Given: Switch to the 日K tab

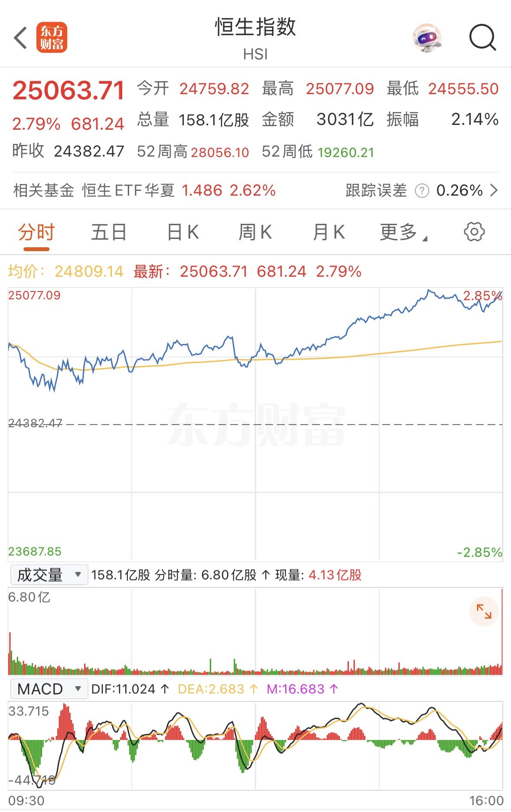Looking at the screenshot, I should [x=183, y=232].
